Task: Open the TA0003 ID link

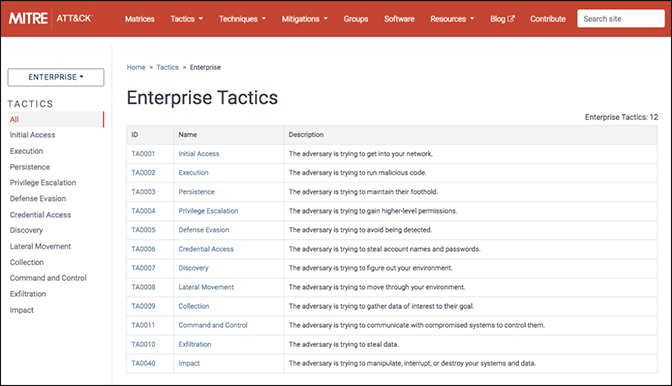Action: coord(143,192)
